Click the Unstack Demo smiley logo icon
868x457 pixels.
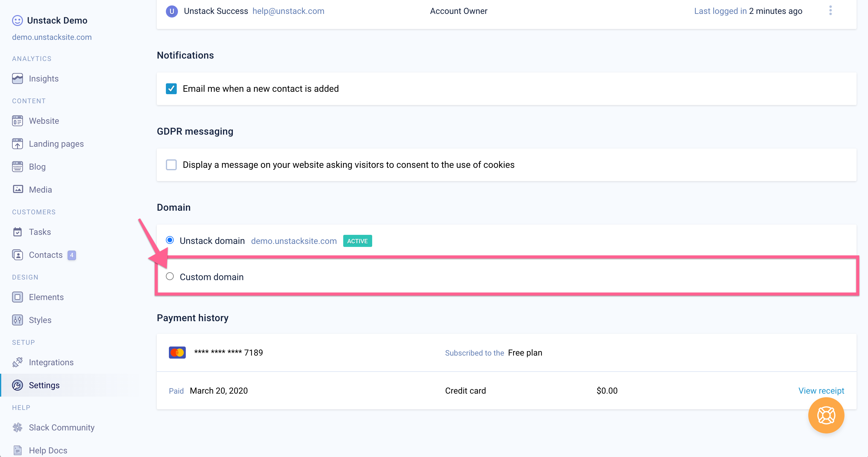tap(17, 21)
